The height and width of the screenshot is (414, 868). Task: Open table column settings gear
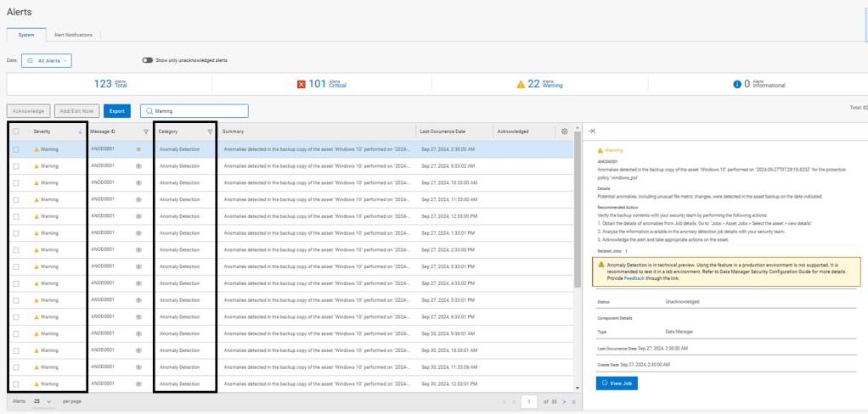tap(566, 131)
